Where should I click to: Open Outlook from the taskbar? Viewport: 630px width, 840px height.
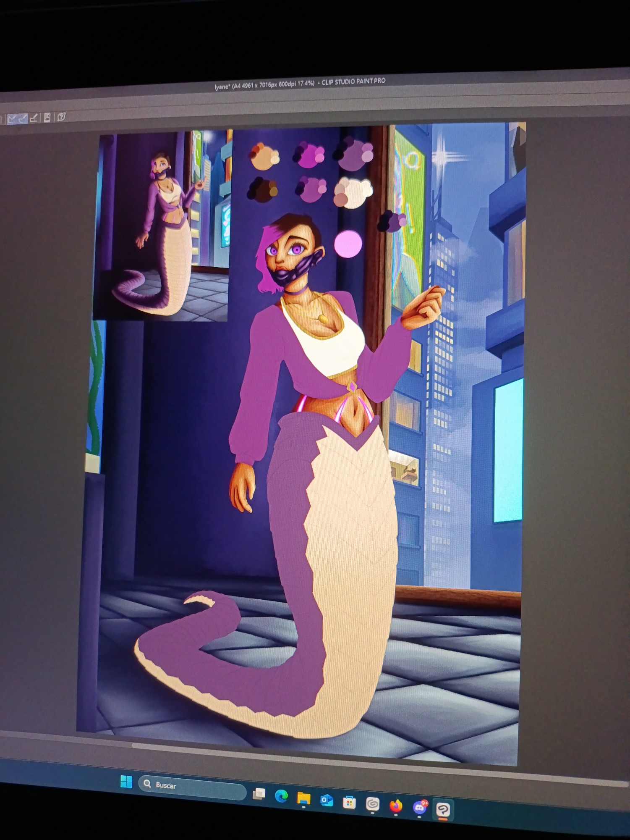pos(326,801)
